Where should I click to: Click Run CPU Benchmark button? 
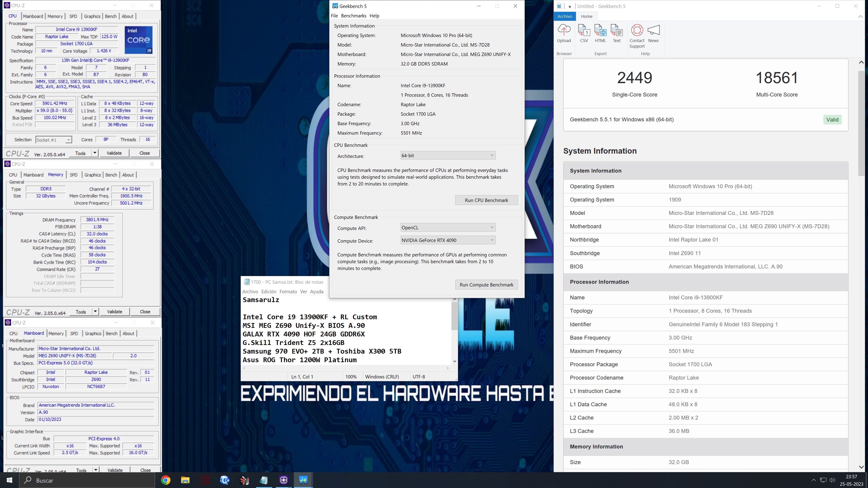pyautogui.click(x=486, y=200)
